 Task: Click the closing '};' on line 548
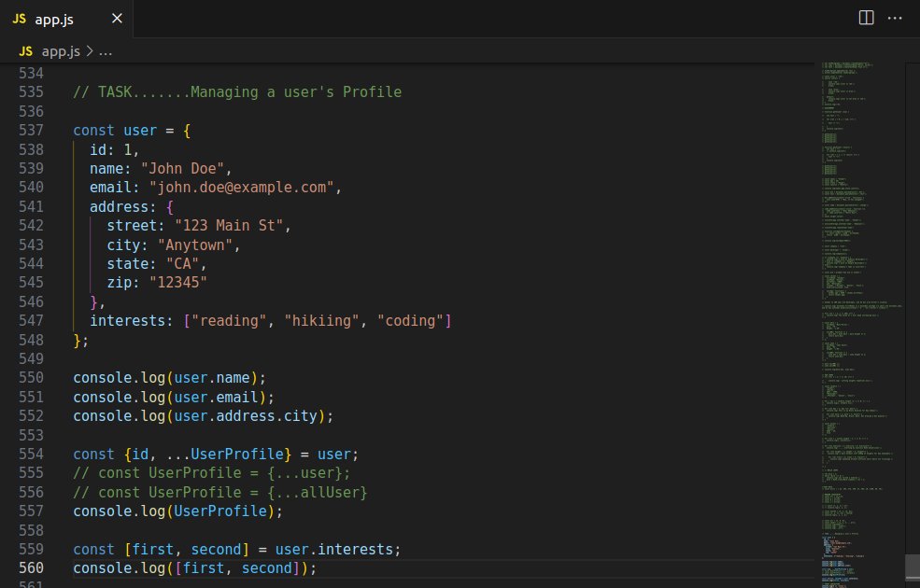(x=81, y=340)
